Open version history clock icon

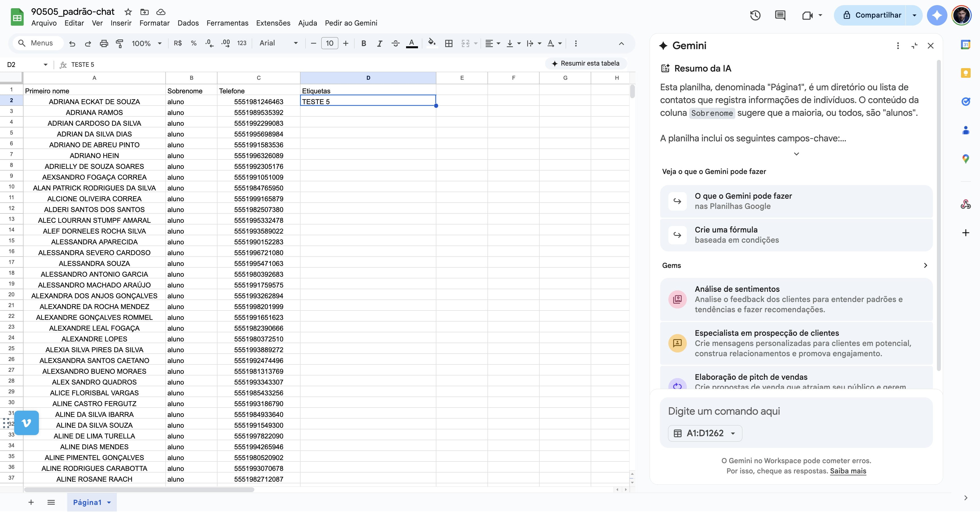pyautogui.click(x=755, y=15)
